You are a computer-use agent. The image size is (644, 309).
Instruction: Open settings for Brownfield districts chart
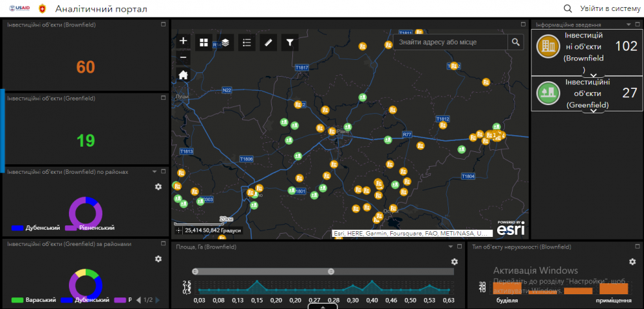tap(158, 187)
